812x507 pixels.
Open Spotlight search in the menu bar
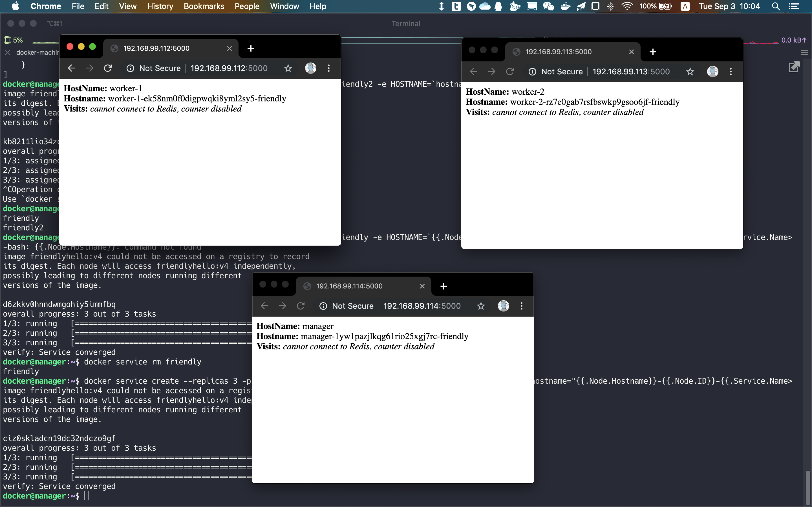776,6
